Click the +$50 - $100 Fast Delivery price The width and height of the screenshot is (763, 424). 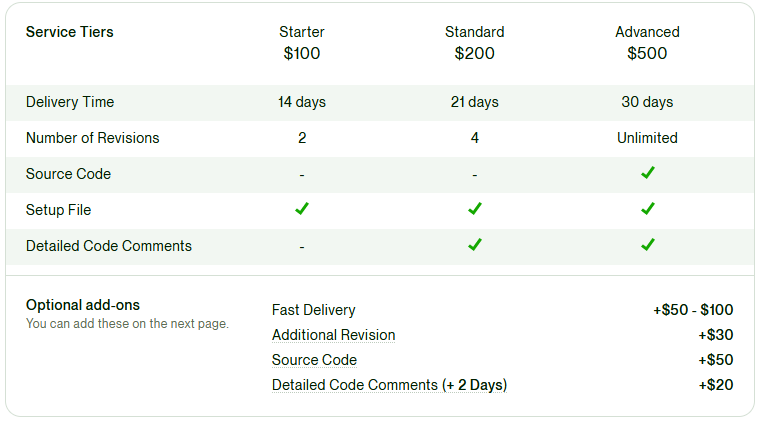tap(693, 310)
